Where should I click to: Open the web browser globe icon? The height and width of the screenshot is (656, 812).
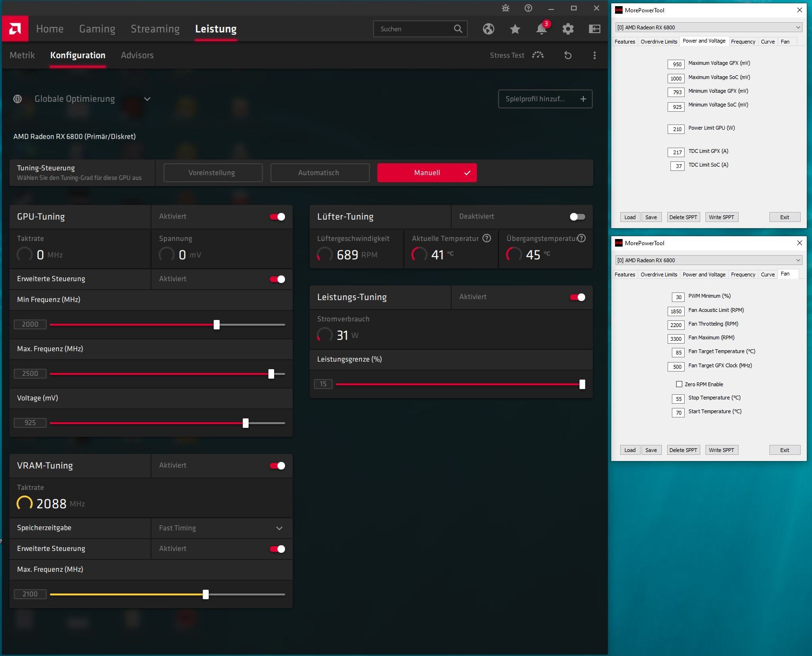(489, 29)
